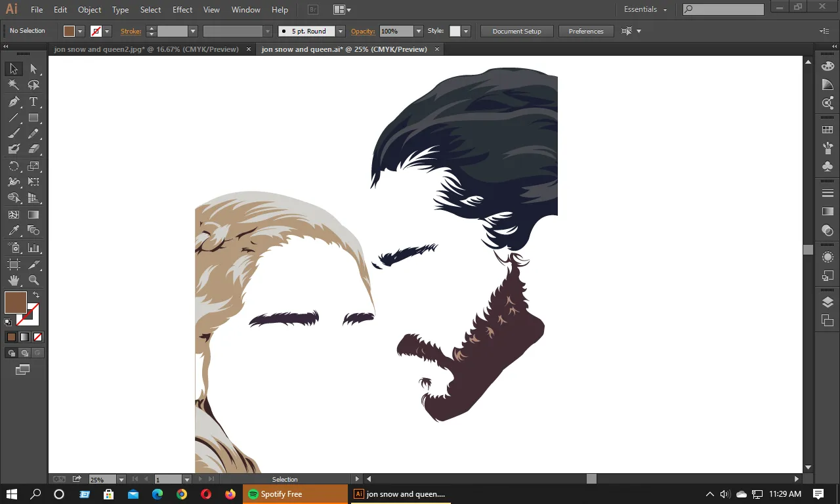Open the graphic Style dropdown

pos(466,31)
